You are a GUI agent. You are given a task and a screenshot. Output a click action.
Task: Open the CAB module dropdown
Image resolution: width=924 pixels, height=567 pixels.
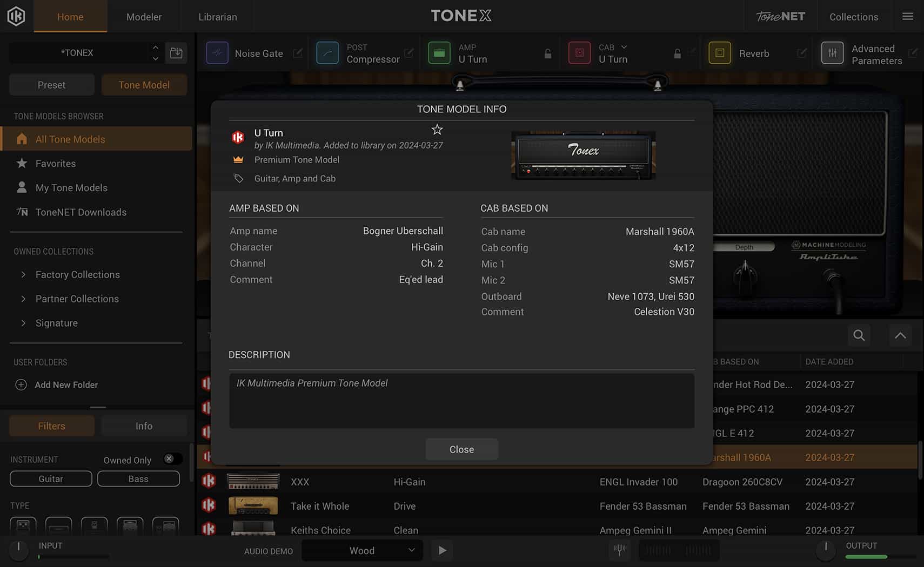pos(624,47)
